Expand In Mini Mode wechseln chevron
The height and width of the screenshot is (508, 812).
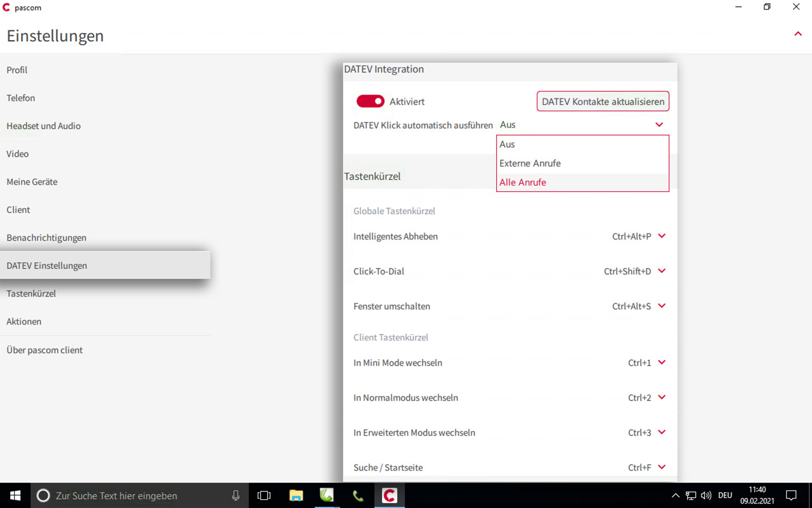662,362
